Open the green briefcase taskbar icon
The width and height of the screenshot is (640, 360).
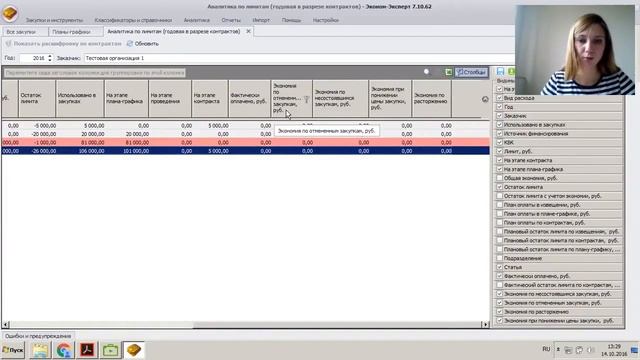[111, 350]
